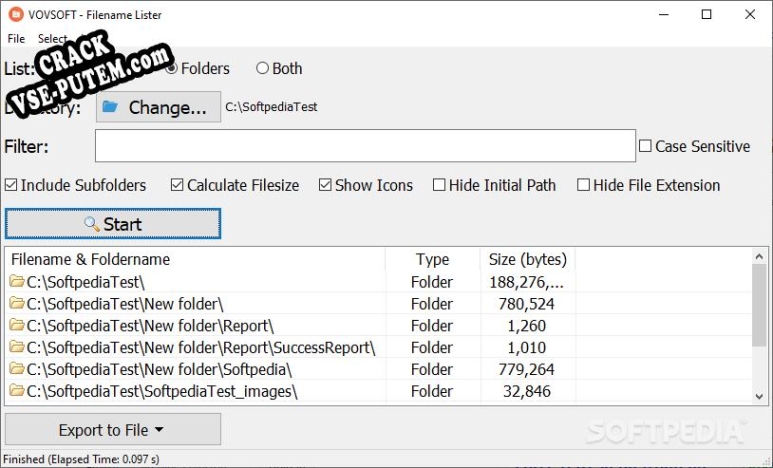Click the magnifier icon on the Start button
Image resolution: width=773 pixels, height=468 pixels.
click(91, 224)
